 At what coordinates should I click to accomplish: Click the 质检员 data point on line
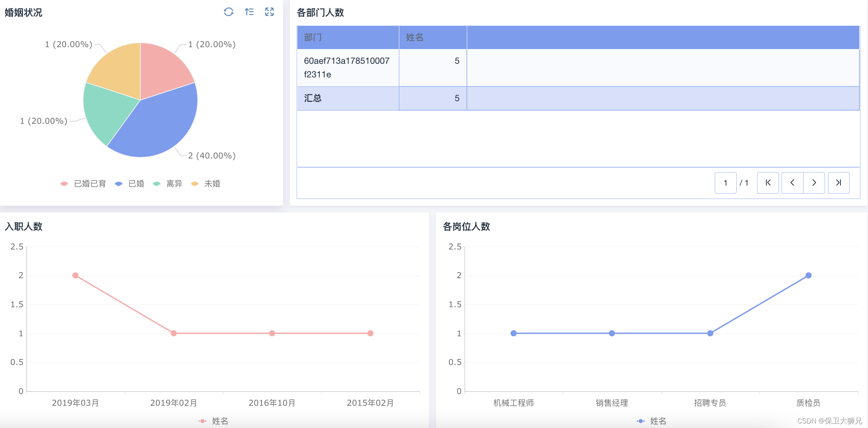coord(808,276)
